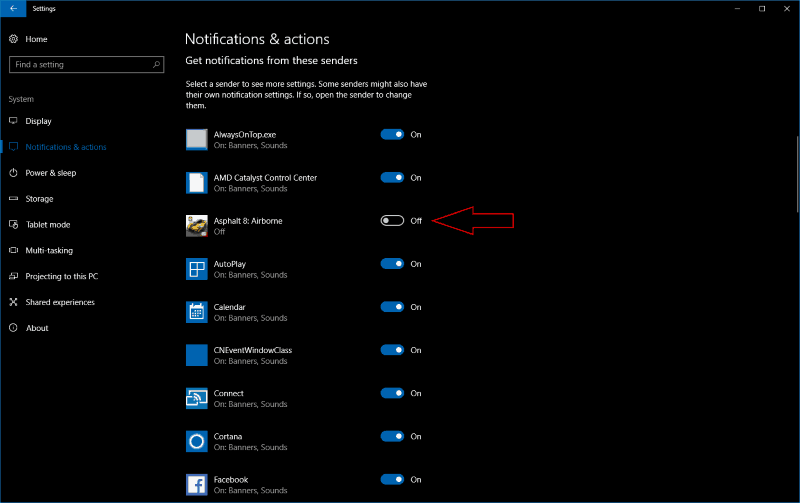Switch off Facebook notifications toggle
Image resolution: width=800 pixels, height=503 pixels.
point(392,479)
